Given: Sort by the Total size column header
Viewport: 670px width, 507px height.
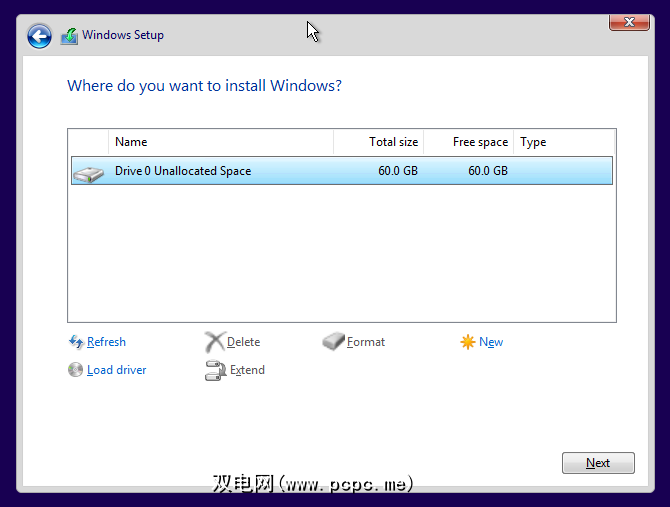Looking at the screenshot, I should pos(379,142).
